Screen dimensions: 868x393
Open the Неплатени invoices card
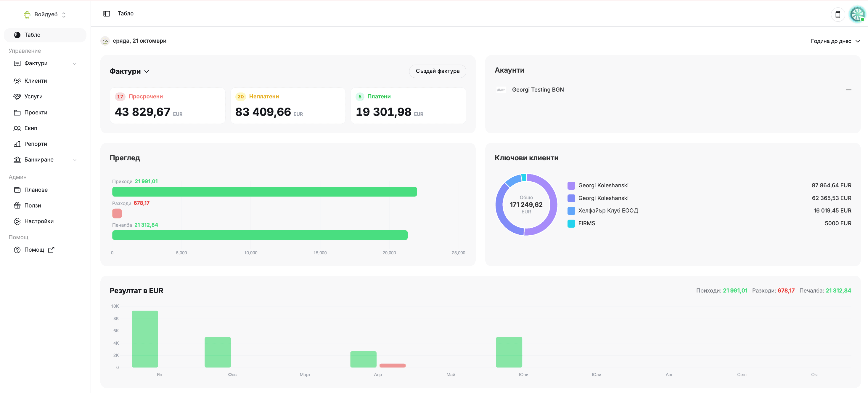(x=288, y=106)
